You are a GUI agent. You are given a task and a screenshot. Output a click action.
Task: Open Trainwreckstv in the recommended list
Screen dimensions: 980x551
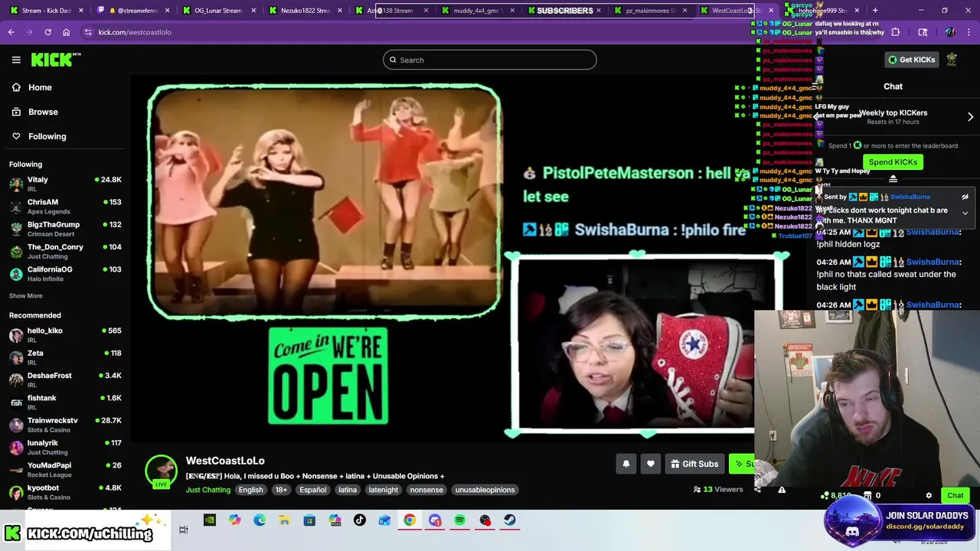[x=65, y=425]
